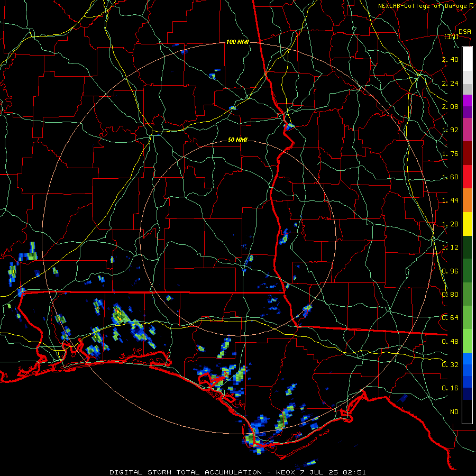This screenshot has height=476, width=476.
Task: Pick the navy swatch just below 0.16
Action: 467,393
